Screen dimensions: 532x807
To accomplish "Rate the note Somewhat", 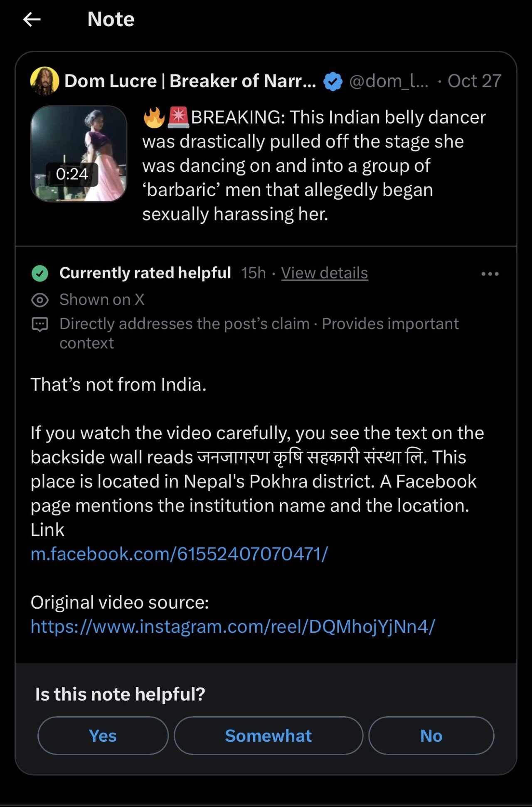I will coord(268,735).
